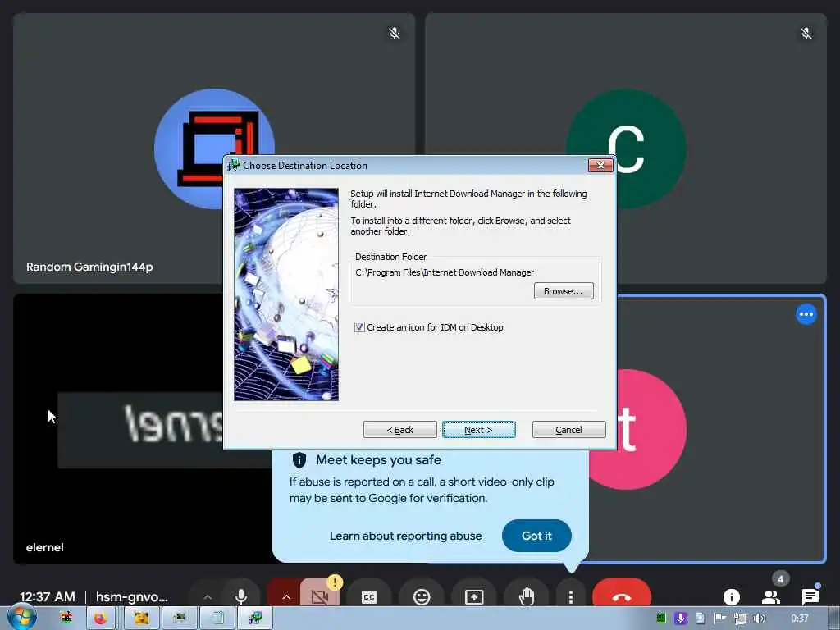Click the elernel video tile name
This screenshot has width=840, height=630.
[44, 547]
